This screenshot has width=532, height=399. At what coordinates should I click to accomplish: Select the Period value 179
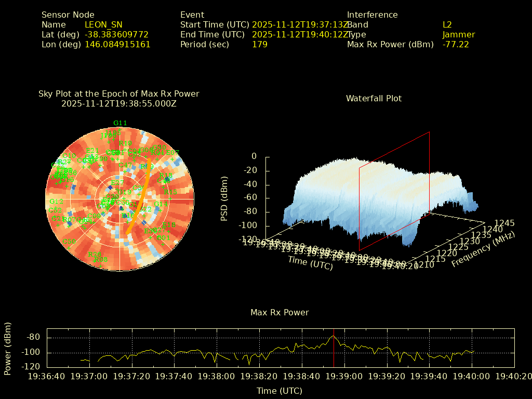pyautogui.click(x=259, y=45)
